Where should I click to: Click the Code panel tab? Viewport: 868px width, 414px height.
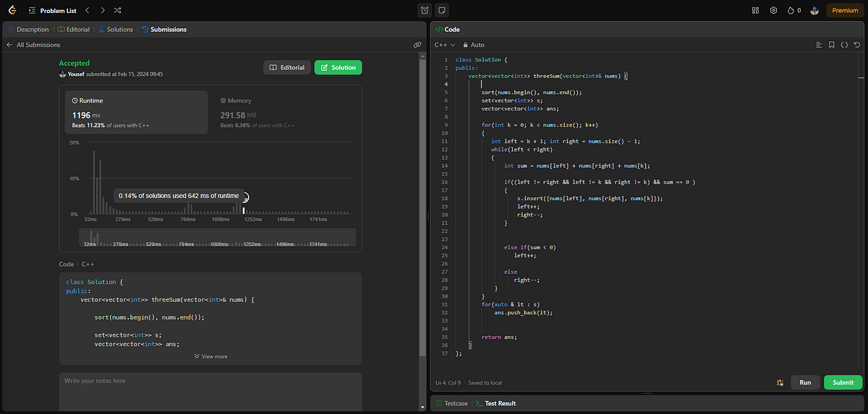tap(448, 30)
